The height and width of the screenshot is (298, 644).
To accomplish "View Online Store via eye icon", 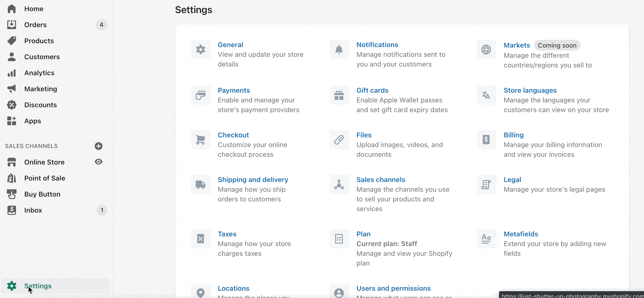I will pyautogui.click(x=98, y=162).
